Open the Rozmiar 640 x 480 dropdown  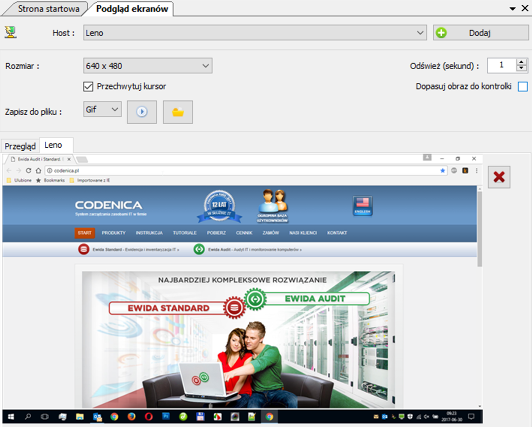148,66
